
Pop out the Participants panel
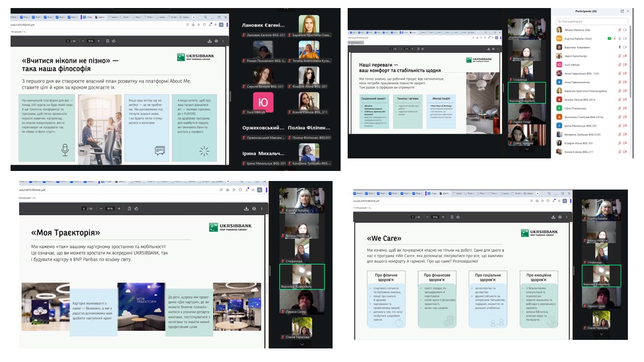(x=622, y=11)
